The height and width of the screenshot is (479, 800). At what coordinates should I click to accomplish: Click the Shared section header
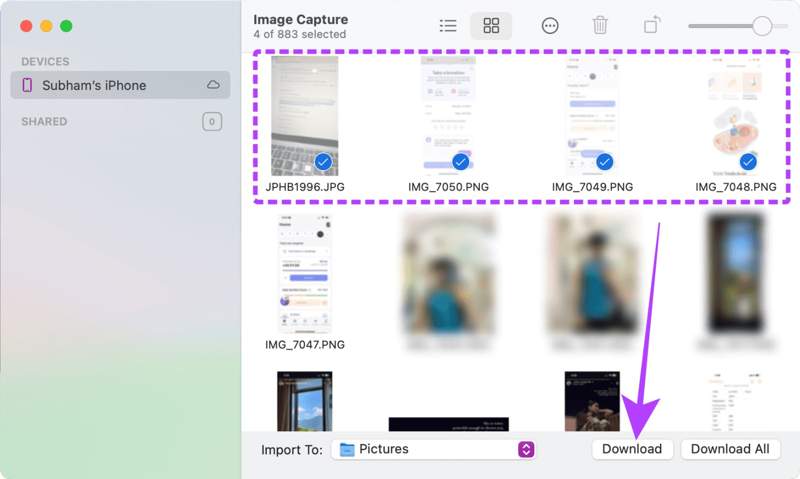point(44,122)
